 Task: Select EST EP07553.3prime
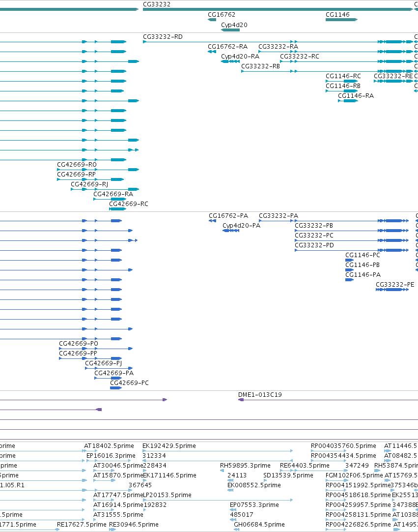pos(254,505)
